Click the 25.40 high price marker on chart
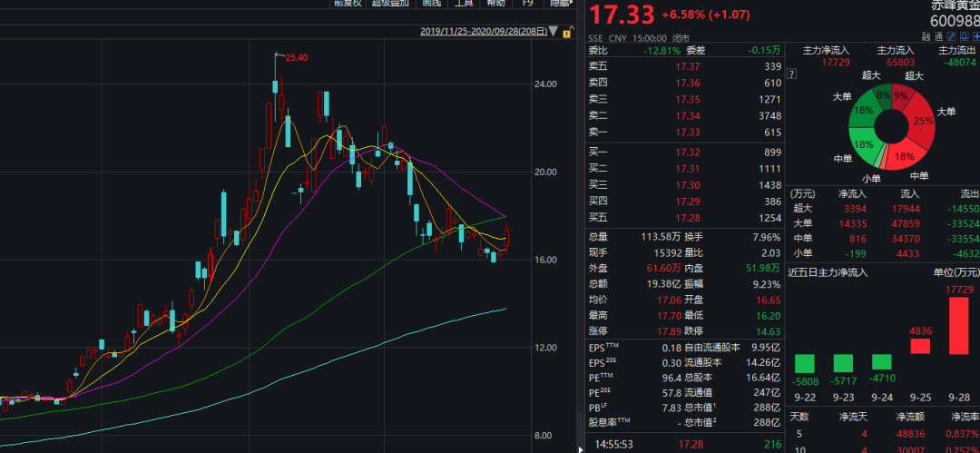This screenshot has height=453, width=980. pyautogui.click(x=297, y=57)
